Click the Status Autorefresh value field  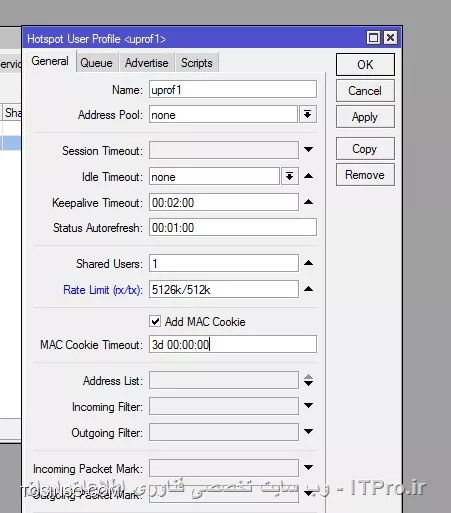coord(233,227)
